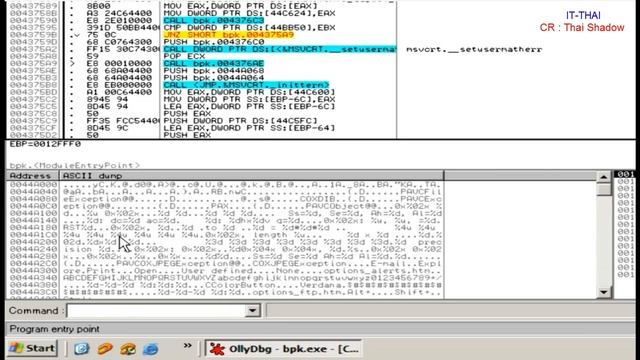Screen dimensions: 640x360
Task: Select dump row at address 0044A000
Action: [225, 184]
